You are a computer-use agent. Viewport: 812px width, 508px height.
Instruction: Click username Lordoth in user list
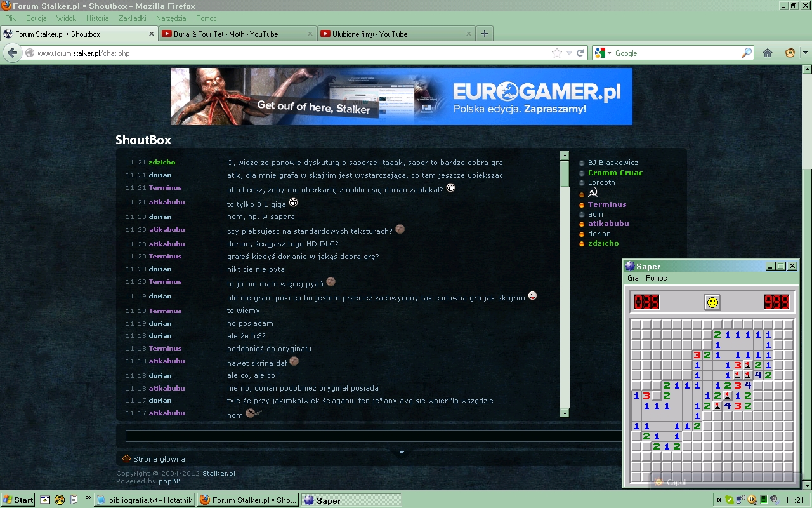pos(601,182)
